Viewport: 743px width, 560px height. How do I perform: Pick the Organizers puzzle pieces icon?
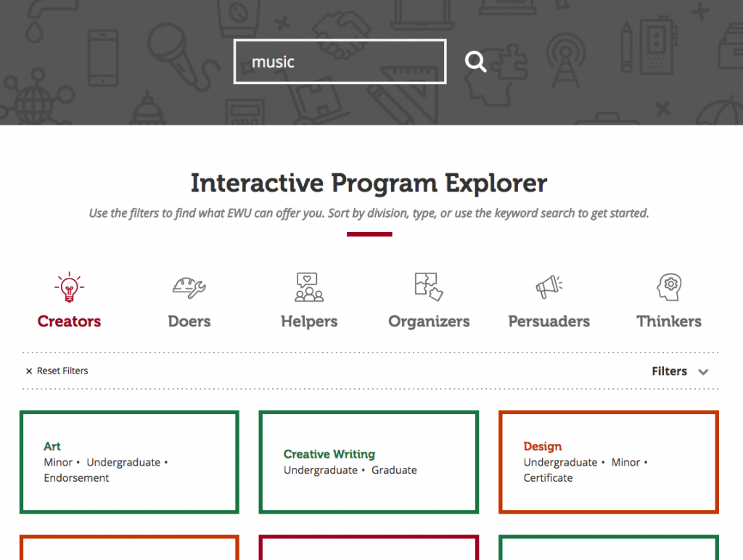coord(429,287)
